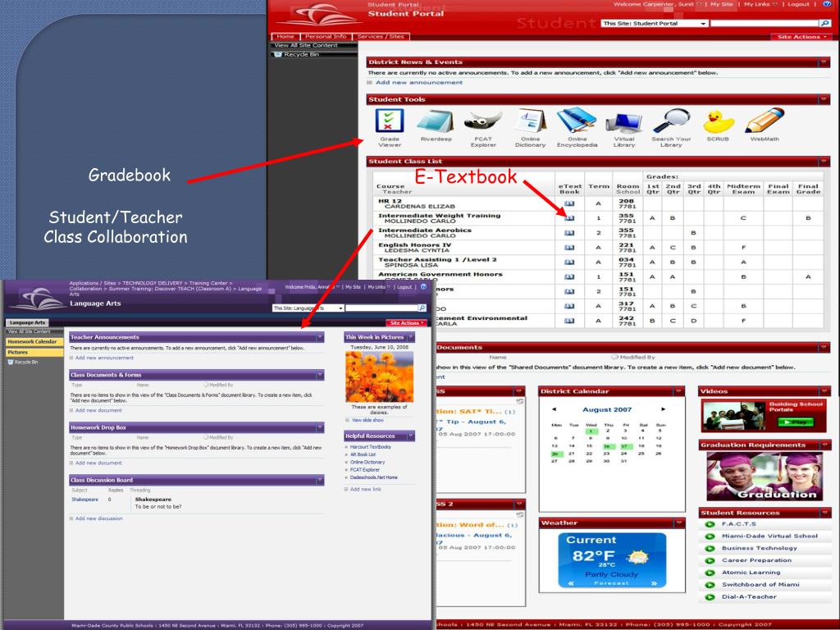Select the Language Arts tab

coord(27,322)
